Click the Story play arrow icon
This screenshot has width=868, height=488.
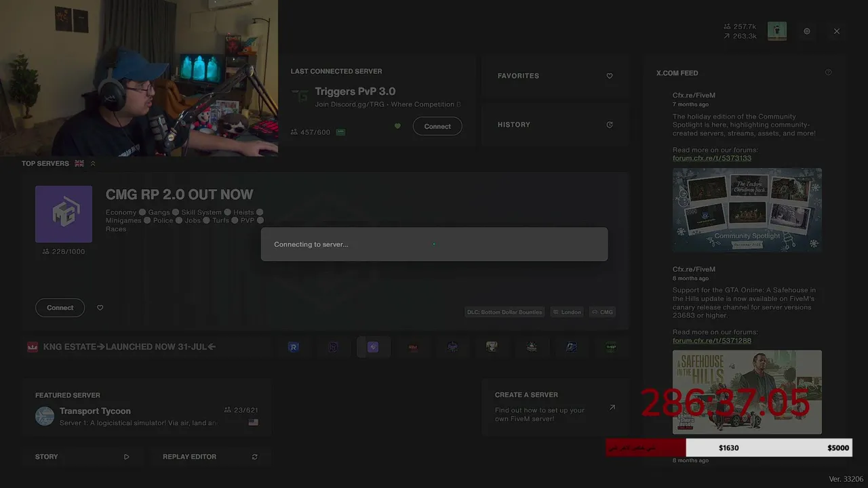126,457
